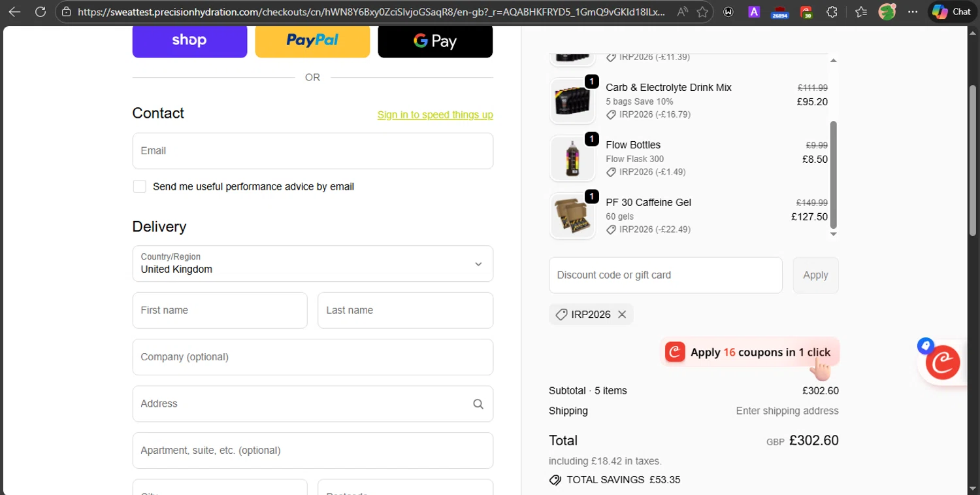Click the Flow Flask 300 variant text

point(634,159)
